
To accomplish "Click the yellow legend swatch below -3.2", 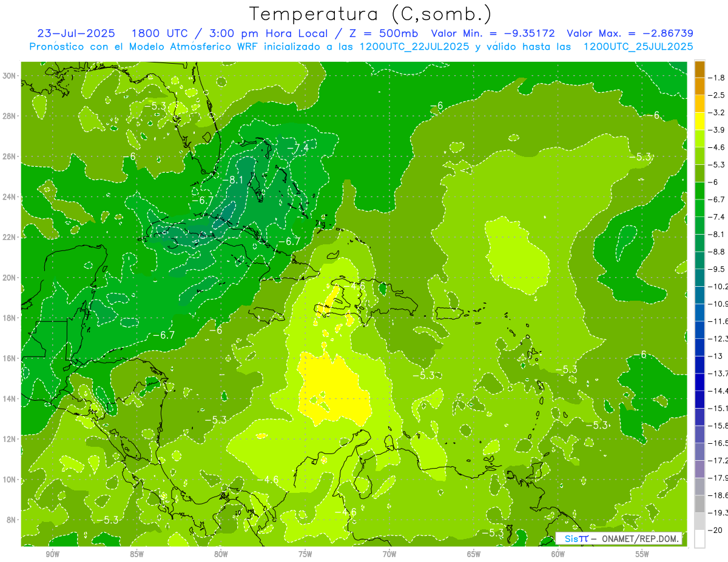I will tap(699, 121).
